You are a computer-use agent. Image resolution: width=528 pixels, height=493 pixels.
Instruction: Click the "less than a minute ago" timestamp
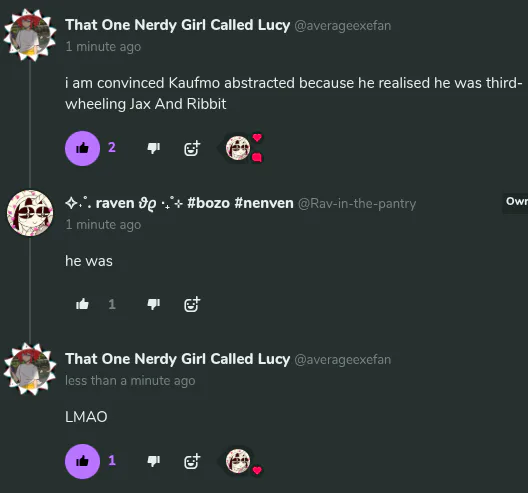click(130, 381)
